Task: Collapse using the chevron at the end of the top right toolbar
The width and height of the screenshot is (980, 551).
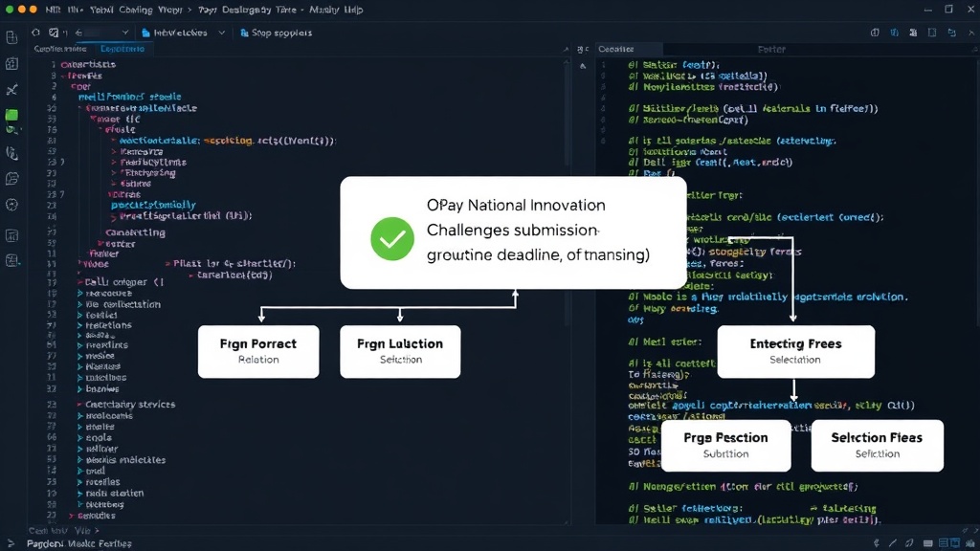Action: coord(972,33)
